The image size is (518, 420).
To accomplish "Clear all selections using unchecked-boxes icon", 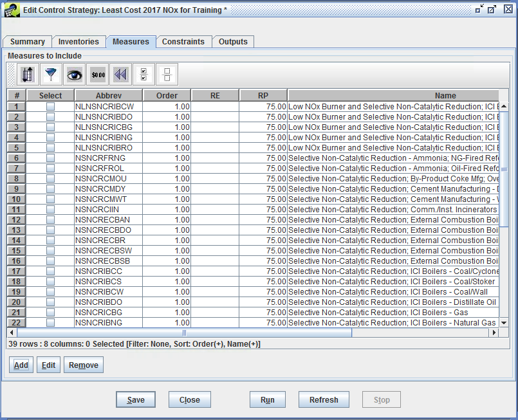I will click(x=166, y=74).
